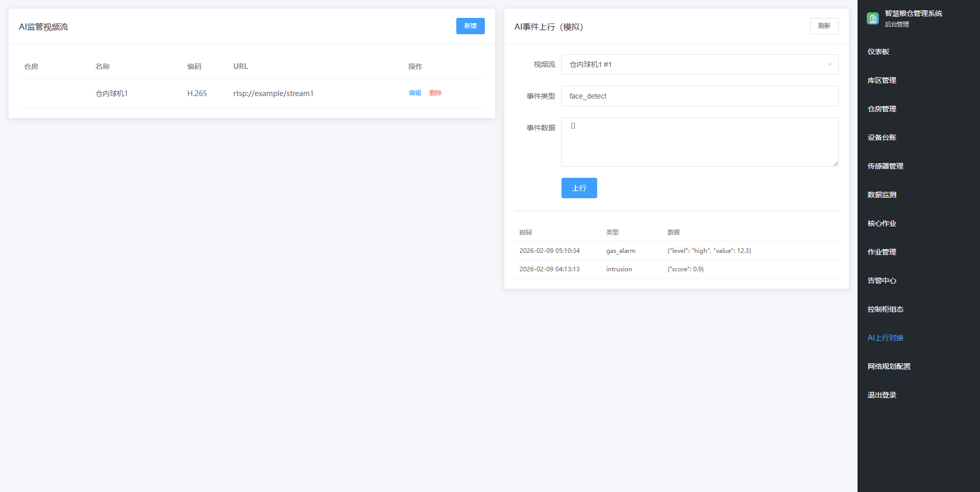Open 仪表板 in the sidebar

(x=878, y=52)
